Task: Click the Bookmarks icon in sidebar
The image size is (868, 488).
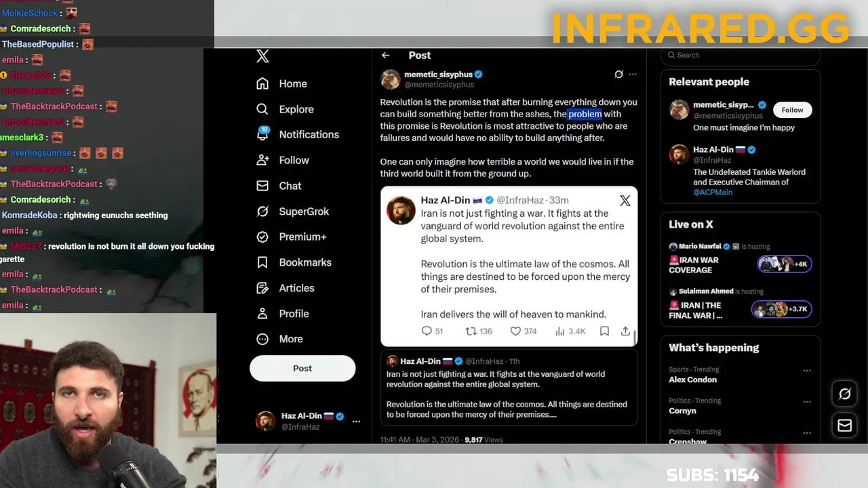Action: tap(262, 262)
